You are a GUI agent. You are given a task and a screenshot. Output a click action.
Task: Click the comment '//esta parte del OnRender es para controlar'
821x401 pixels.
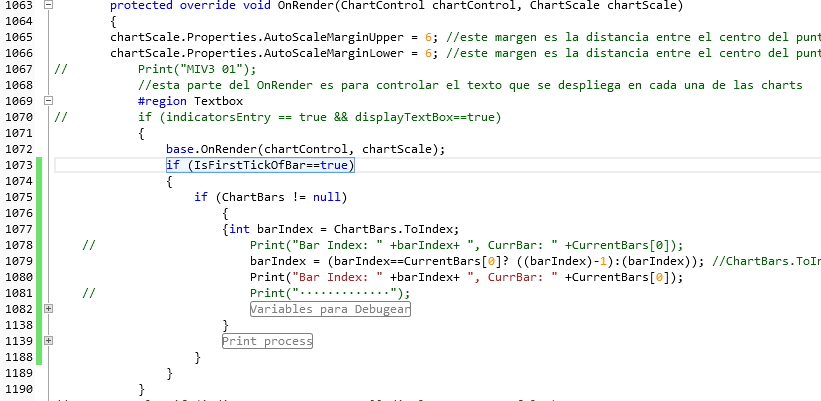(470, 85)
